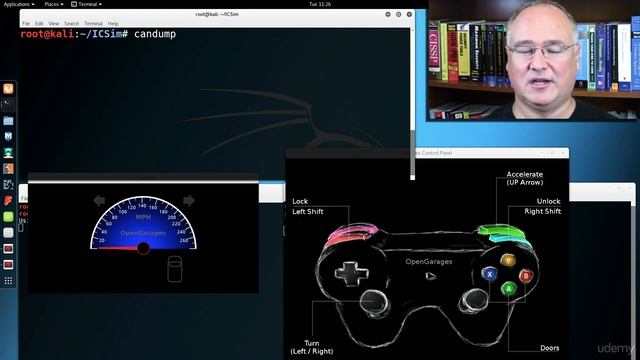The image size is (640, 360).
Task: Click the OpenGarages text on speedometer
Action: [x=143, y=233]
